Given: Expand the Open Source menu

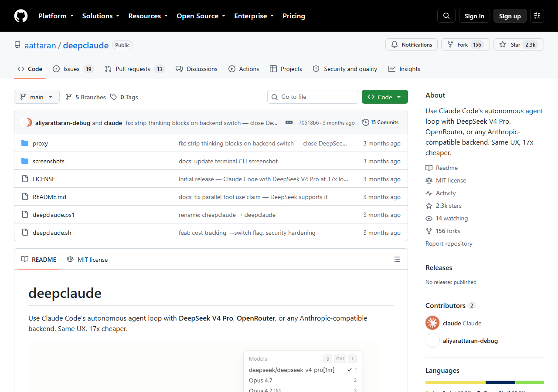Looking at the screenshot, I should 201,16.
